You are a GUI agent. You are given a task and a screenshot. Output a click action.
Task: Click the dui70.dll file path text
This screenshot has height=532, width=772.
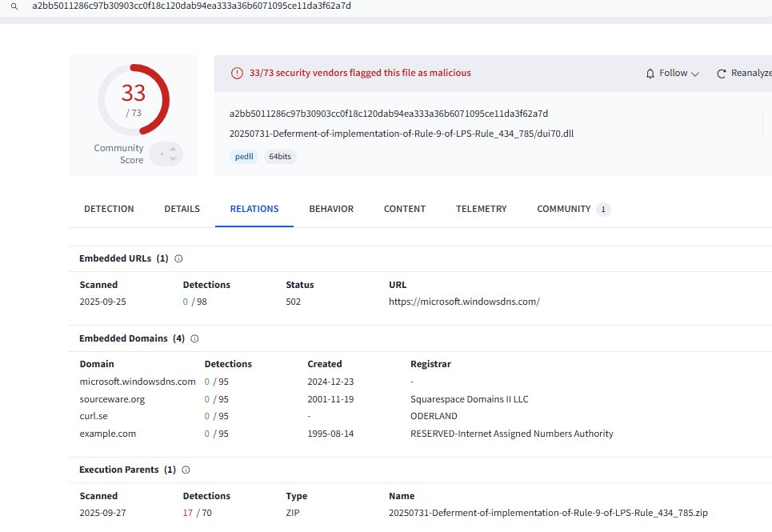[402, 134]
